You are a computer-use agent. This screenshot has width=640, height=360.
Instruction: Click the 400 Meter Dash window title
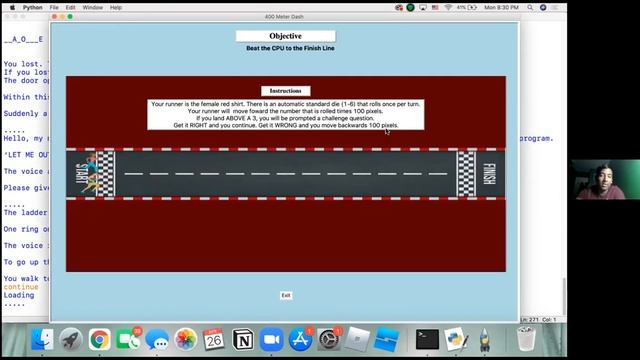[284, 17]
